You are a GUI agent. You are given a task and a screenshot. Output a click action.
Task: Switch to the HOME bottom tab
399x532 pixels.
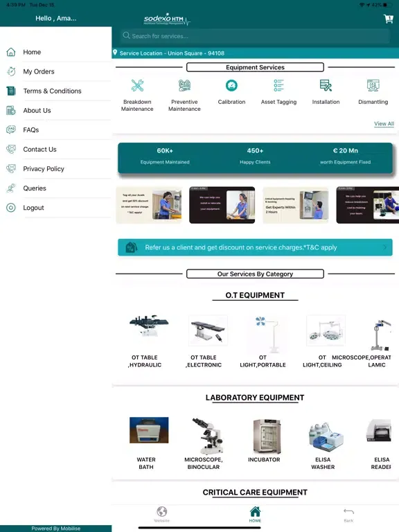(255, 514)
